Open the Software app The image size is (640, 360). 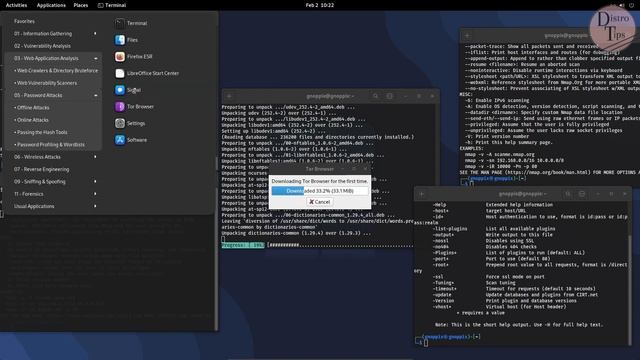tap(131, 140)
